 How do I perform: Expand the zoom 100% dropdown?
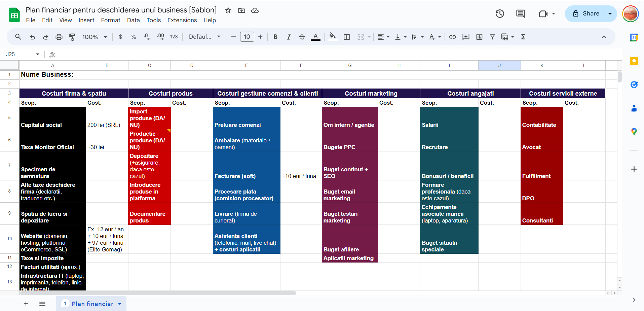click(94, 37)
